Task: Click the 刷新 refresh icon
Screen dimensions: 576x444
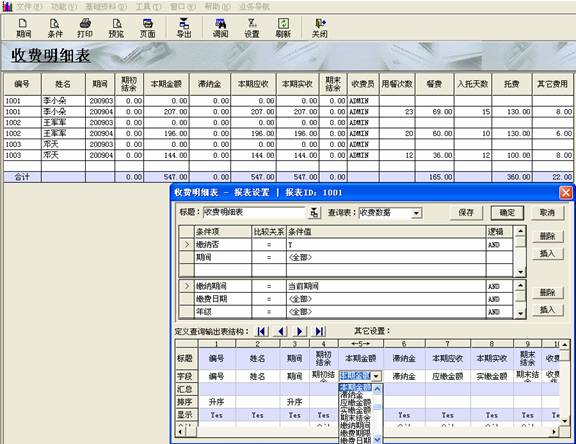Action: tap(283, 28)
